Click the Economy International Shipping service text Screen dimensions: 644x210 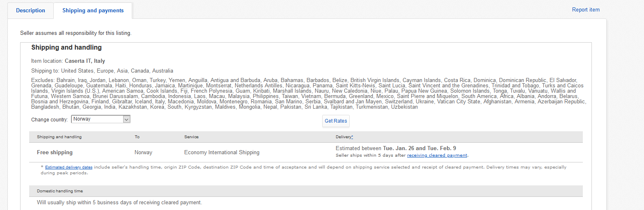click(222, 152)
